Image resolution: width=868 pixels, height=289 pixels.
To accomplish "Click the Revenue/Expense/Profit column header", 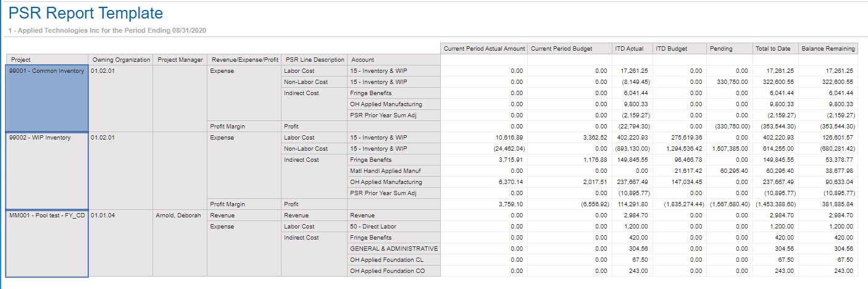I will tap(244, 60).
